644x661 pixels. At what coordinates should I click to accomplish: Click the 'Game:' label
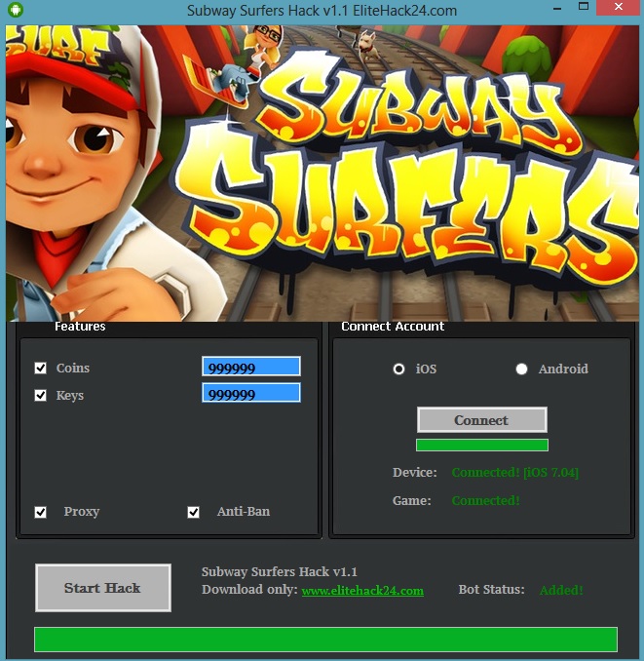pyautogui.click(x=412, y=501)
